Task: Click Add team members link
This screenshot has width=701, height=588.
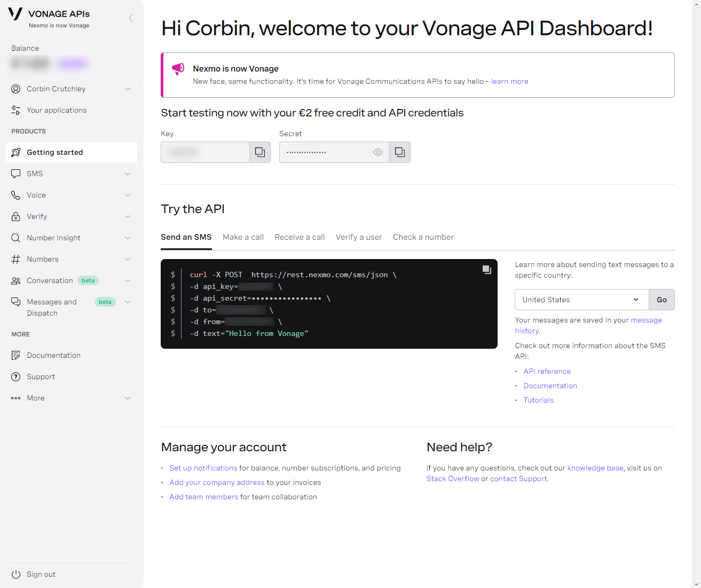Action: [x=203, y=497]
